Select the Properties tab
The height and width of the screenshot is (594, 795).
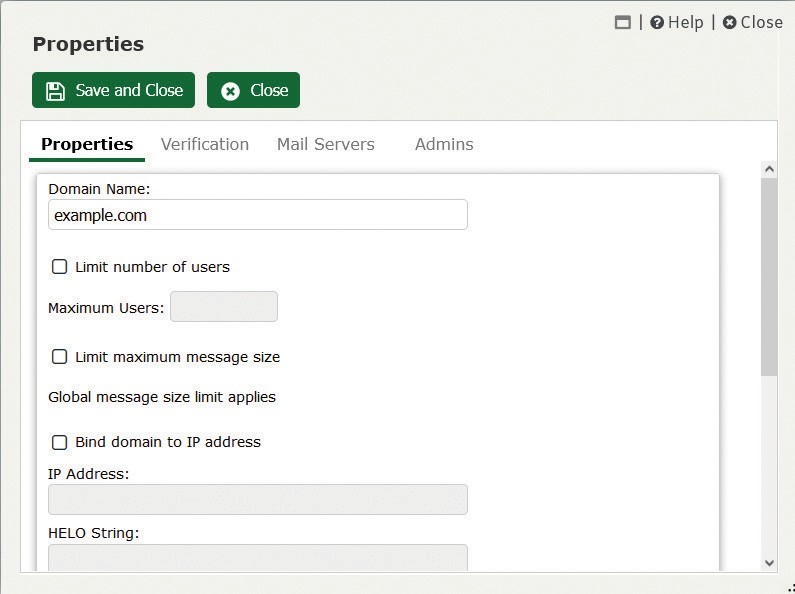click(x=87, y=144)
